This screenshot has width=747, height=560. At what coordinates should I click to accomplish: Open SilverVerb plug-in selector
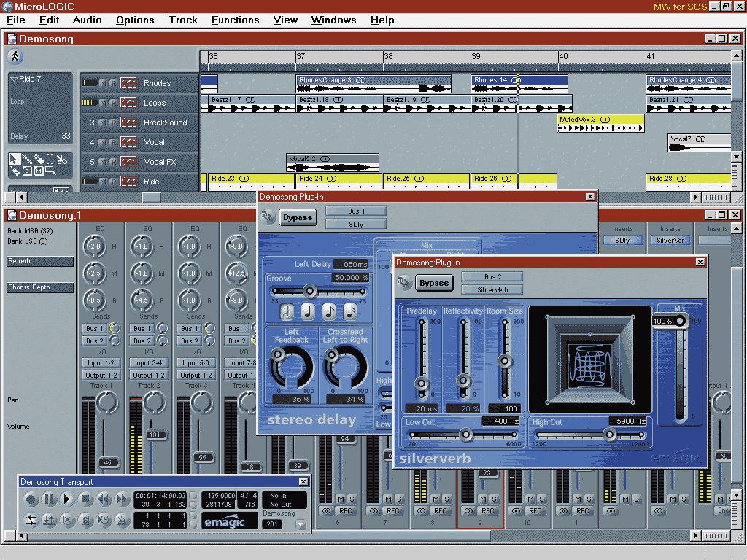(x=492, y=290)
